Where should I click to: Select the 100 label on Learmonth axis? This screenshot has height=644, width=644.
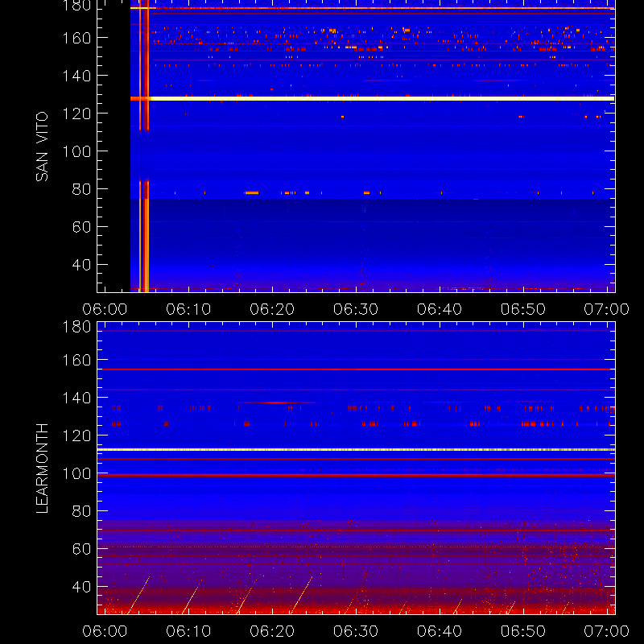(76, 473)
